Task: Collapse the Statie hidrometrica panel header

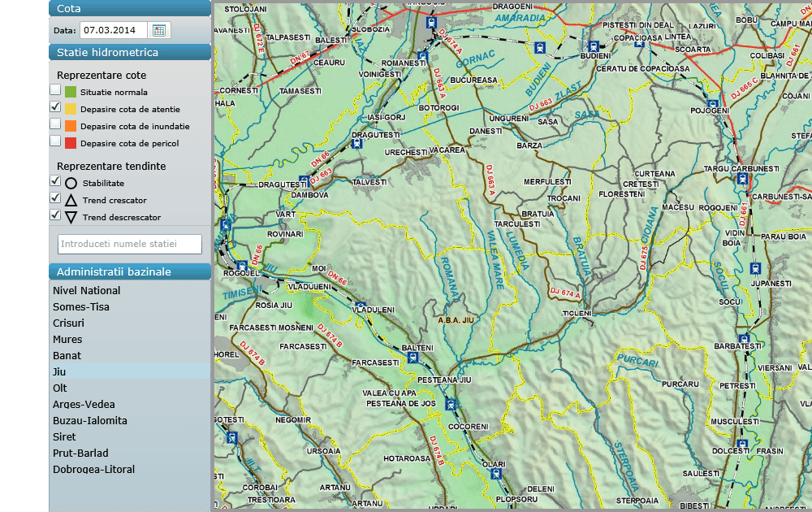Action: point(130,52)
